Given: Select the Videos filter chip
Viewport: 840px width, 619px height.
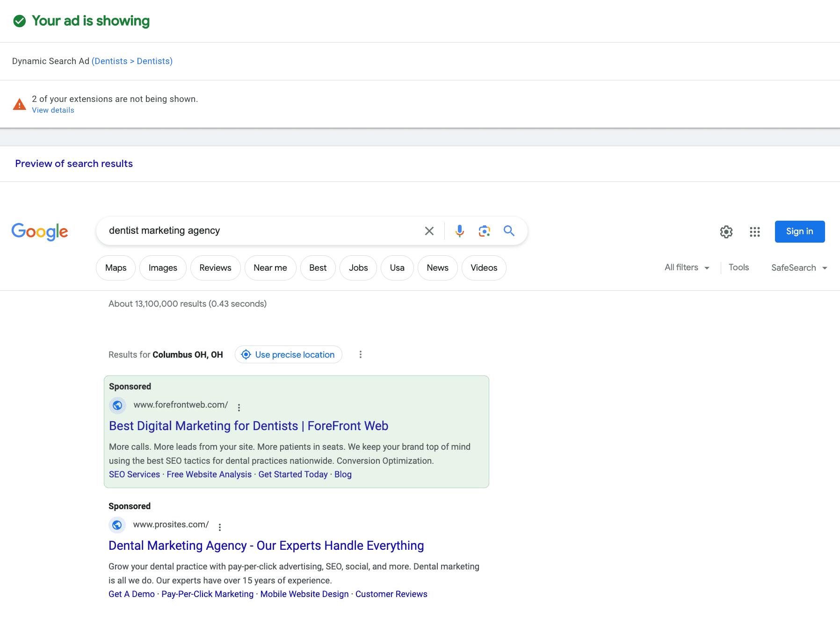Looking at the screenshot, I should 484,268.
